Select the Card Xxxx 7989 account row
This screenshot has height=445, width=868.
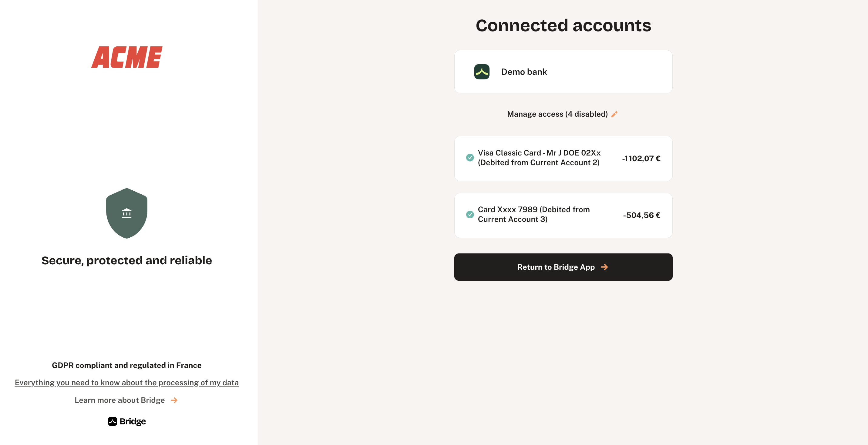tap(563, 215)
